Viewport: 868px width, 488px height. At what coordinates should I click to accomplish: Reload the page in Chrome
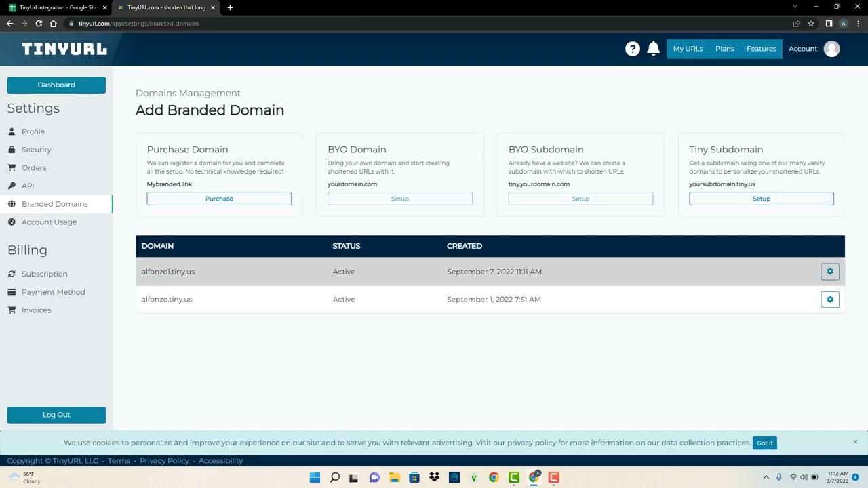(39, 24)
